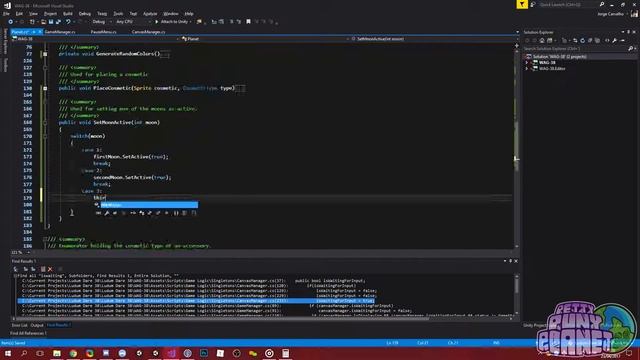Screen dimensions: 640x360
Task: Click the Save file toolbar icon
Action: (x=51, y=22)
